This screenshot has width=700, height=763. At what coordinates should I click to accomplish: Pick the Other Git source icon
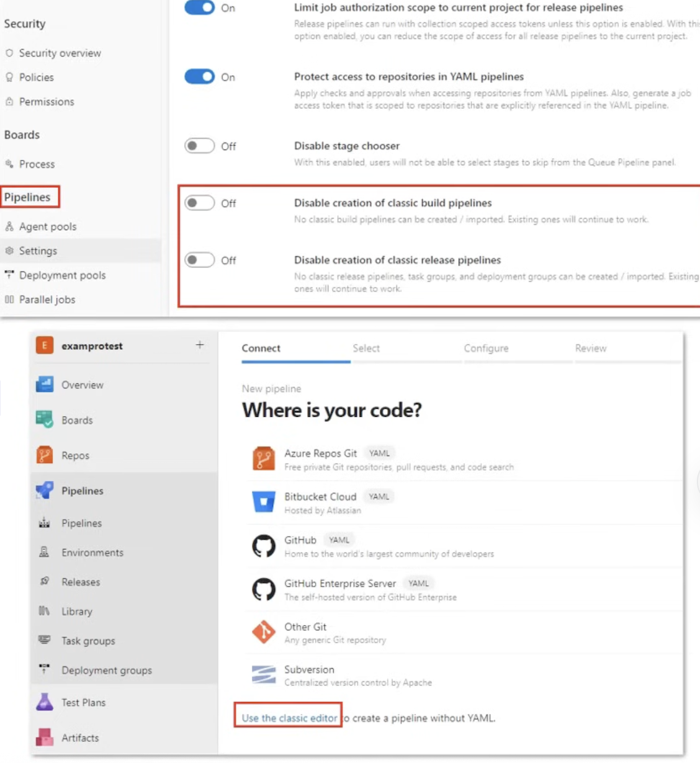click(x=264, y=632)
